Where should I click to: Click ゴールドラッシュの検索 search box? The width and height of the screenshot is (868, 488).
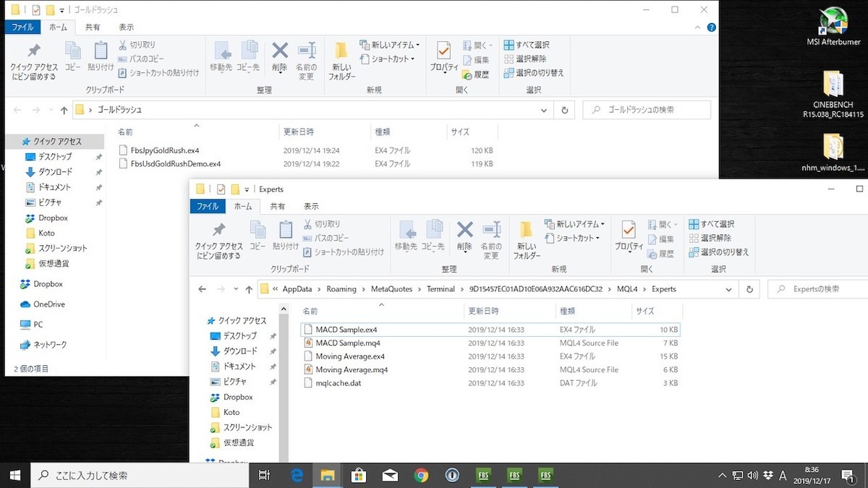647,110
